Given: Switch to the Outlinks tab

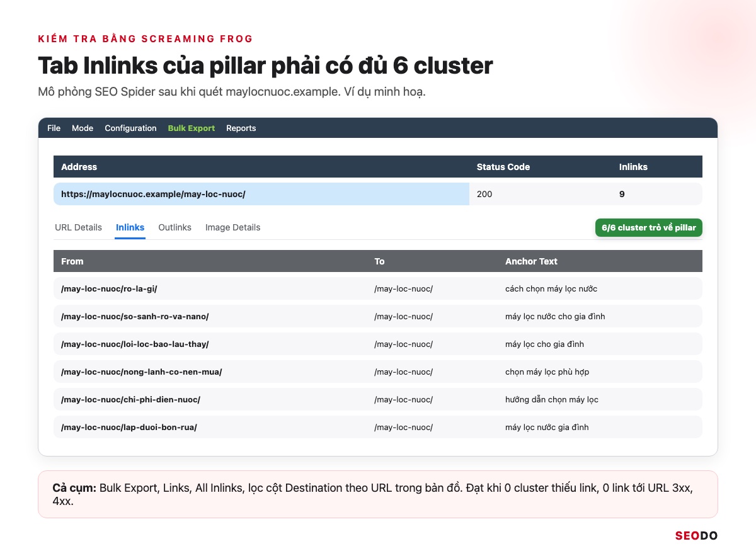Looking at the screenshot, I should click(x=175, y=227).
